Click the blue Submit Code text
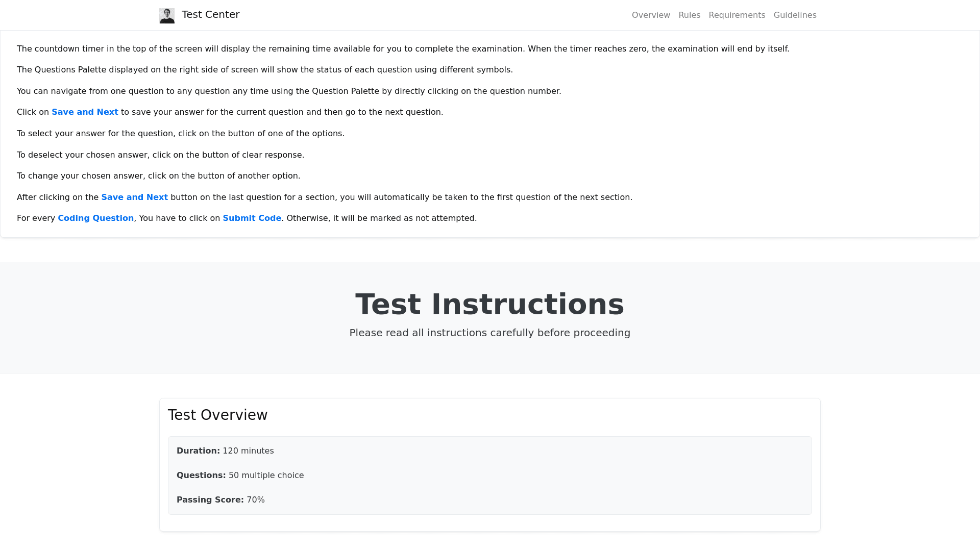The height and width of the screenshot is (551, 980). [x=252, y=218]
